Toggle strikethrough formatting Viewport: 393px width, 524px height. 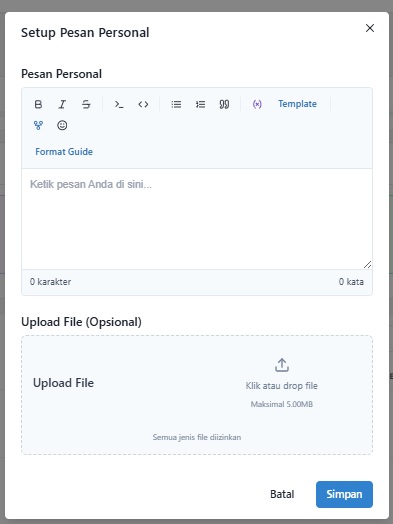86,104
